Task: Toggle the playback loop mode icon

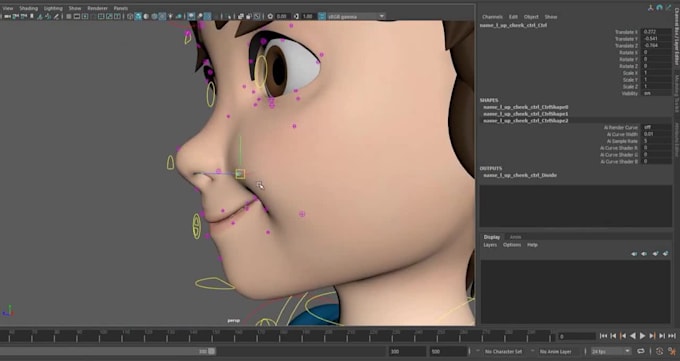Action: coord(641,351)
